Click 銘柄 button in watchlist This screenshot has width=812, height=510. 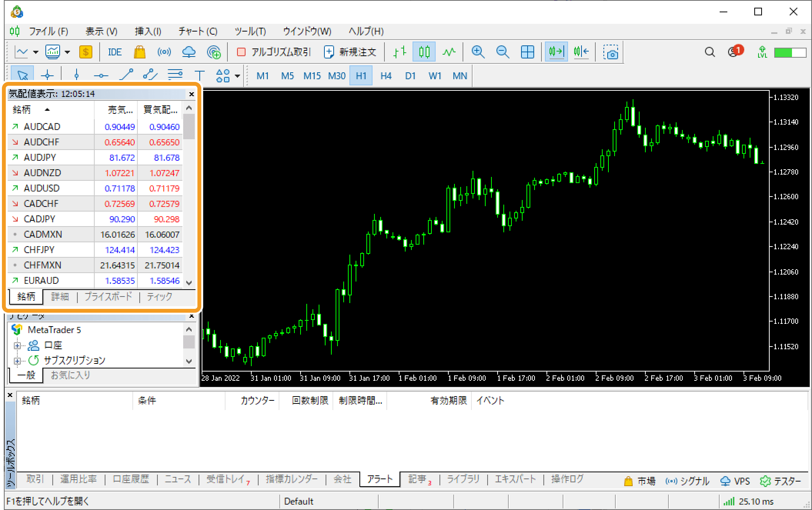tap(25, 296)
